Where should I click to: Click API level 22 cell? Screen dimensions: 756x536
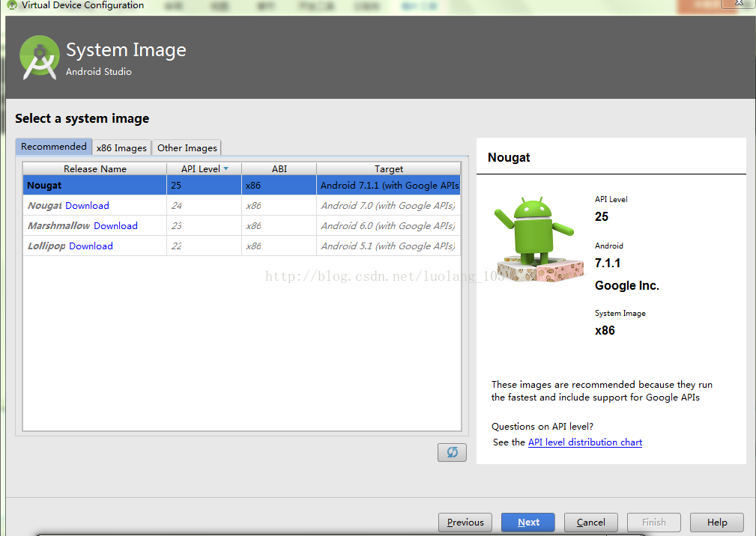[204, 246]
